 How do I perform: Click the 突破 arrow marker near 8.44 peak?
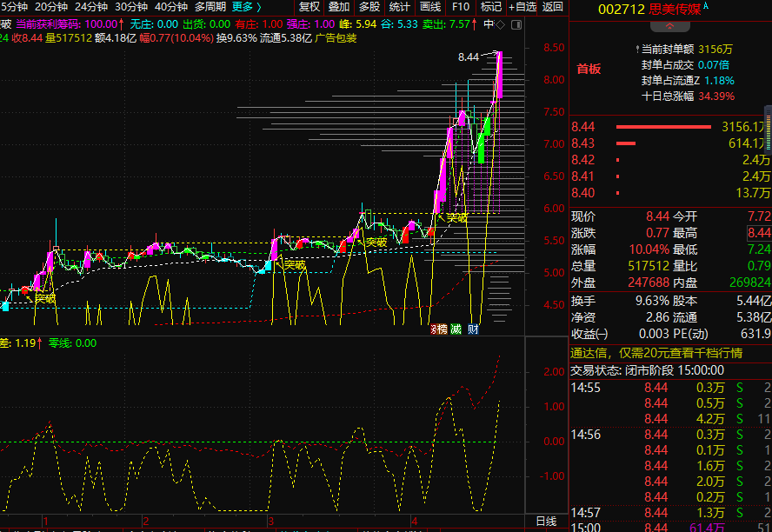(496, 54)
